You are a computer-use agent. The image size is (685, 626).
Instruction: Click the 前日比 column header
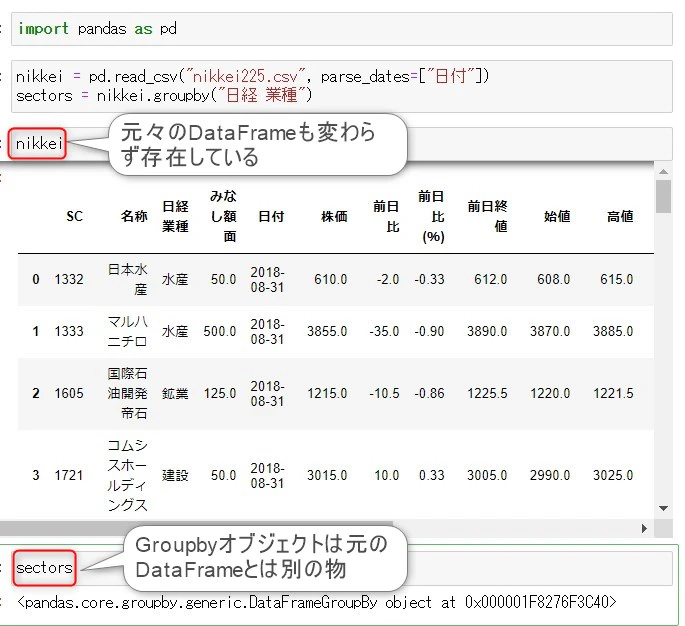coord(386,216)
